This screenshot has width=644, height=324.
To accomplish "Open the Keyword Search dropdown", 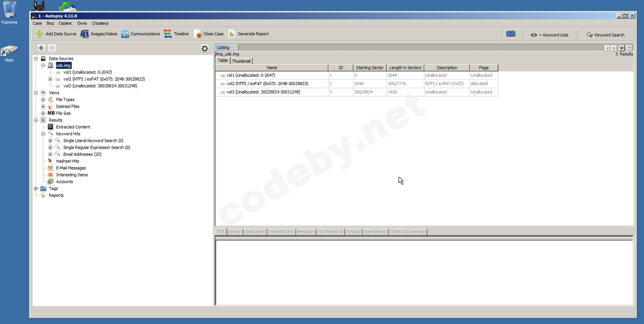I will coord(606,35).
